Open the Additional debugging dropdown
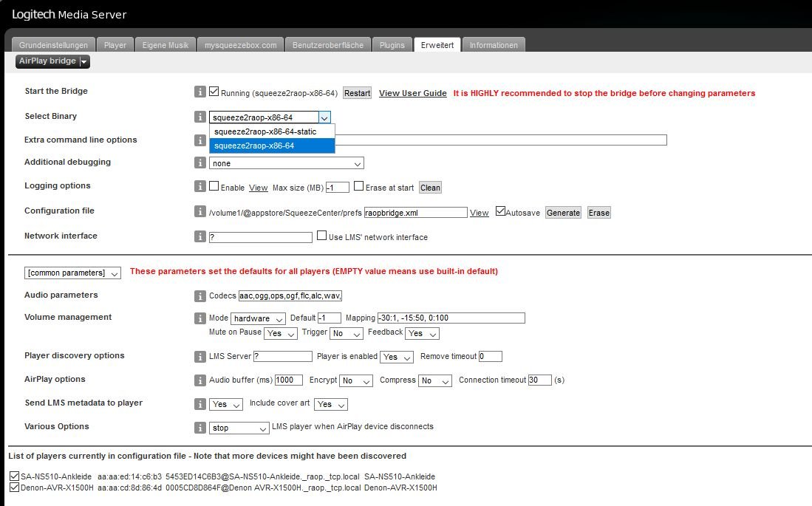The width and height of the screenshot is (812, 506). [x=286, y=163]
